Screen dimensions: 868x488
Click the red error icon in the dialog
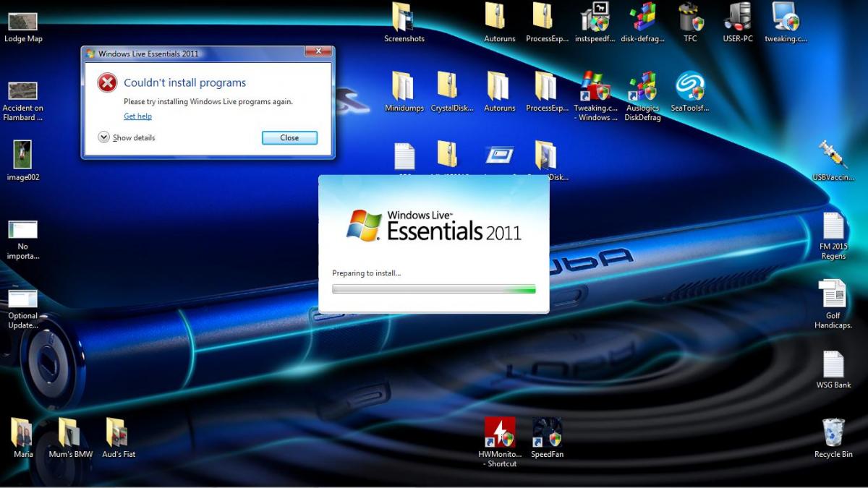(x=107, y=82)
